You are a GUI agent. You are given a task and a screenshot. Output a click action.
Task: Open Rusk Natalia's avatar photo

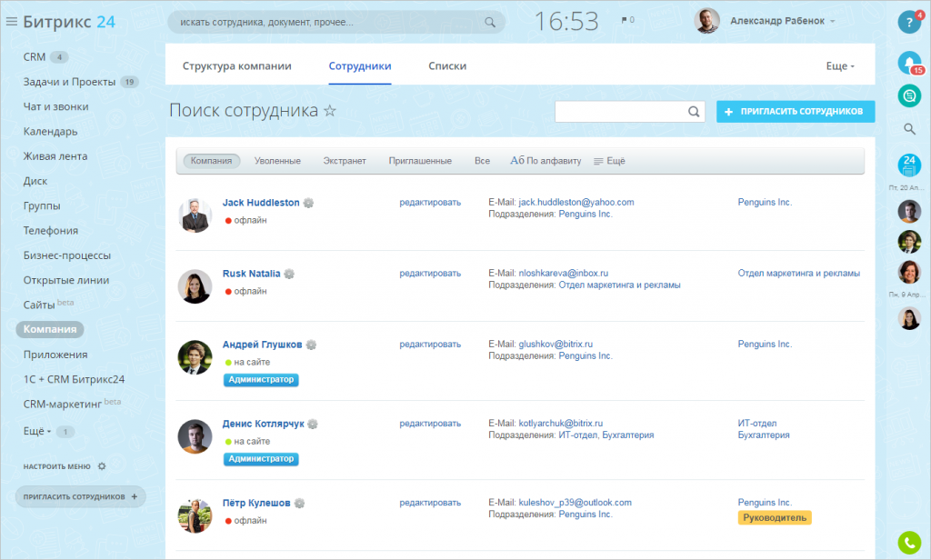tap(195, 286)
